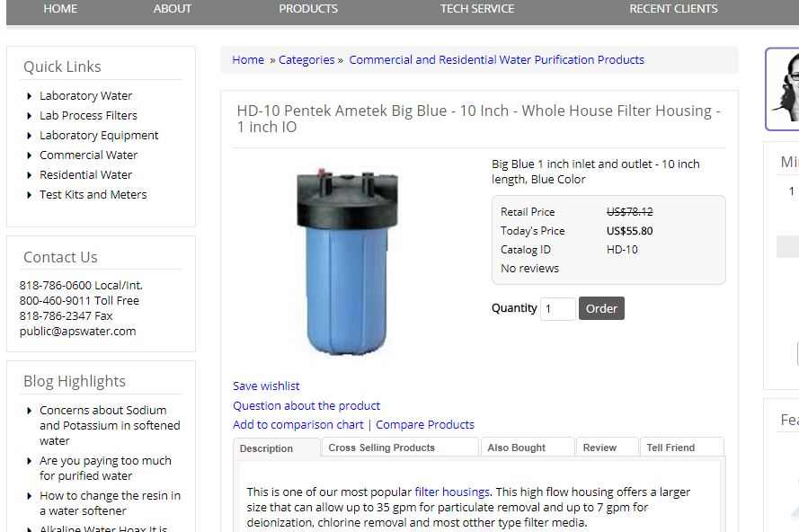The width and height of the screenshot is (799, 532).
Task: Open the Test Kits and Meters link
Action: 93,195
